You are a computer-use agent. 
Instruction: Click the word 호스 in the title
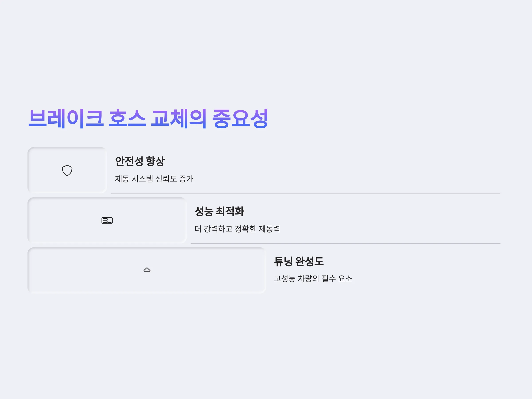click(127, 118)
